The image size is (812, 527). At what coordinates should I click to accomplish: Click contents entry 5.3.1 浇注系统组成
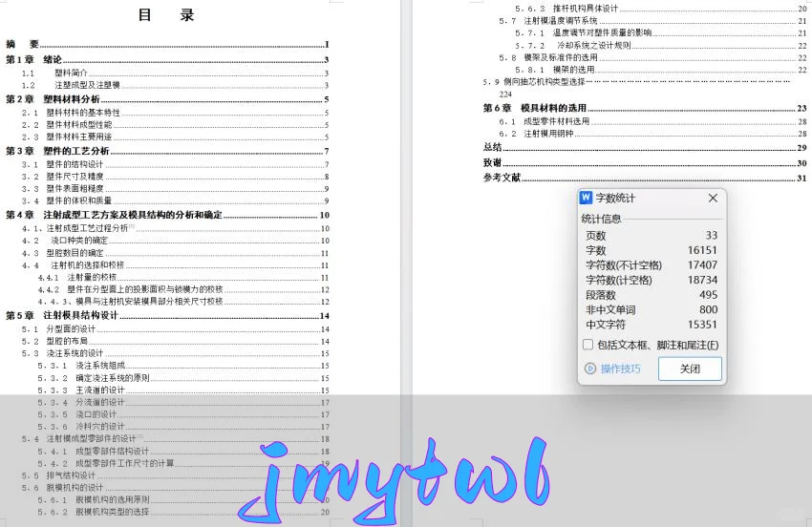point(183,366)
